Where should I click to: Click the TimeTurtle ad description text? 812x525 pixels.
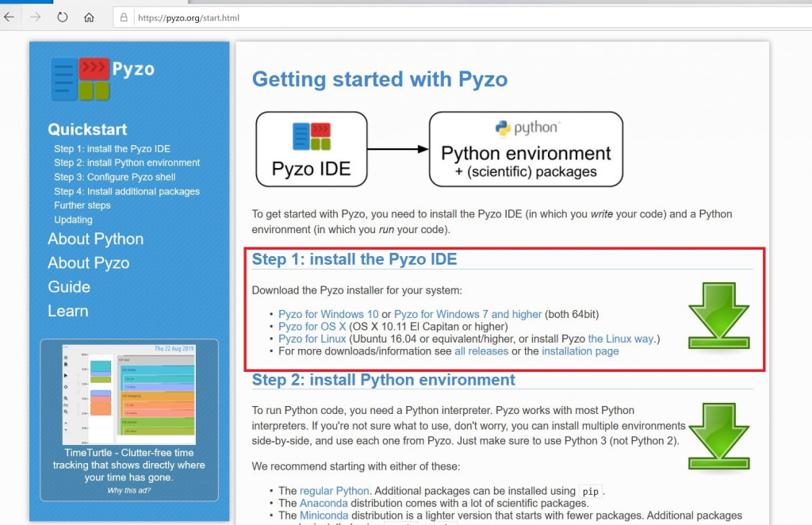coord(129,465)
